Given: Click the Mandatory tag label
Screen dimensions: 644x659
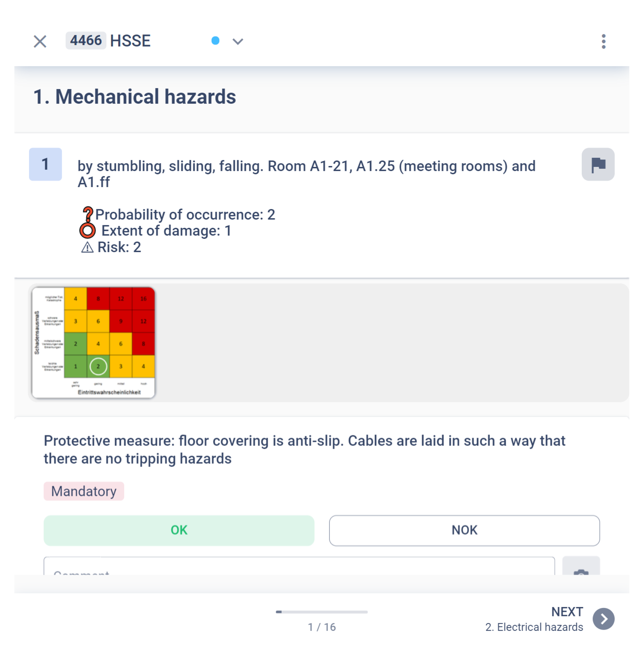Looking at the screenshot, I should tap(84, 491).
